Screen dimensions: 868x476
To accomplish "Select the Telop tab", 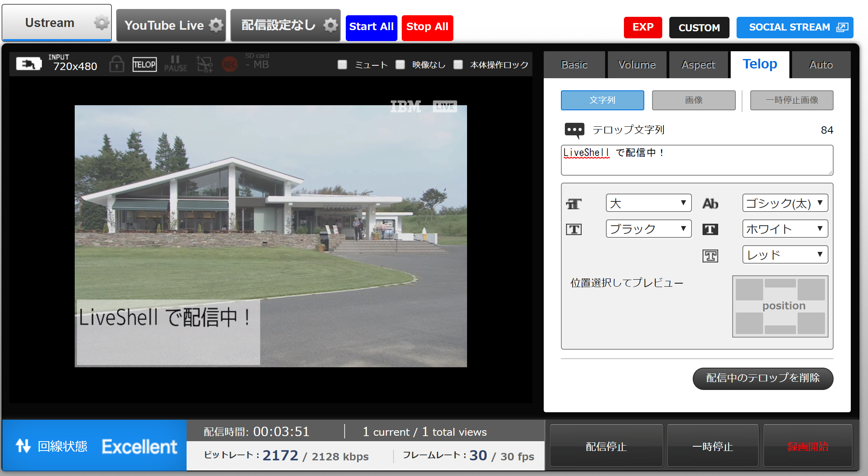I will tap(760, 65).
